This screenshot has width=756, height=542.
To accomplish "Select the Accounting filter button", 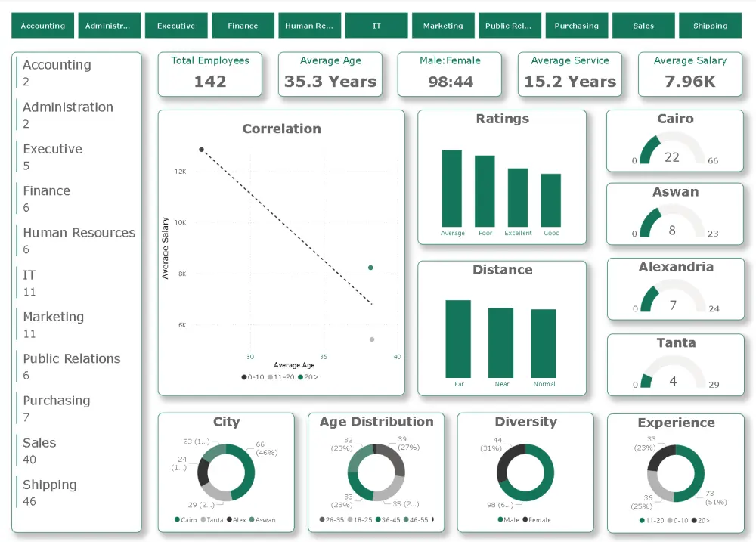I will [x=42, y=25].
